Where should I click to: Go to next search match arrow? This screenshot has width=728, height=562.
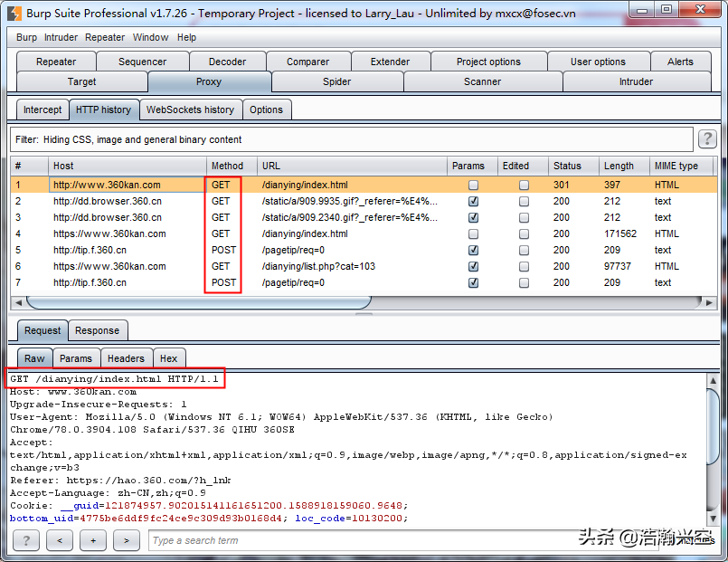tap(127, 540)
